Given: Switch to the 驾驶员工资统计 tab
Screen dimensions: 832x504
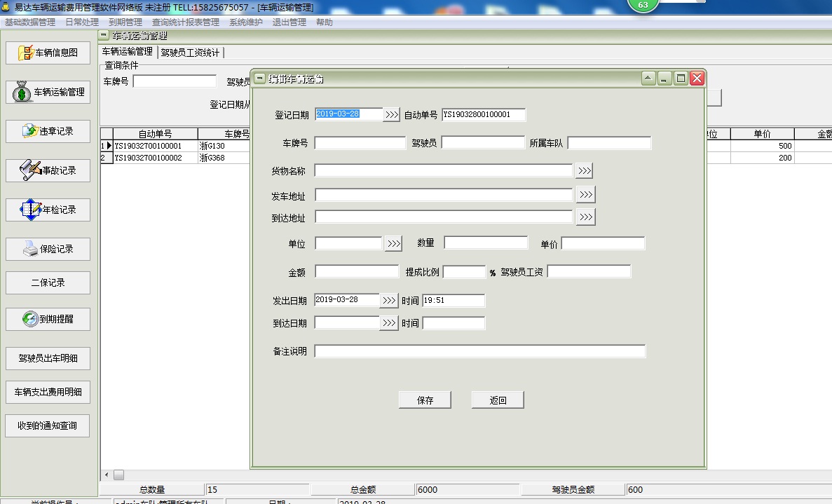Looking at the screenshot, I should [190, 53].
